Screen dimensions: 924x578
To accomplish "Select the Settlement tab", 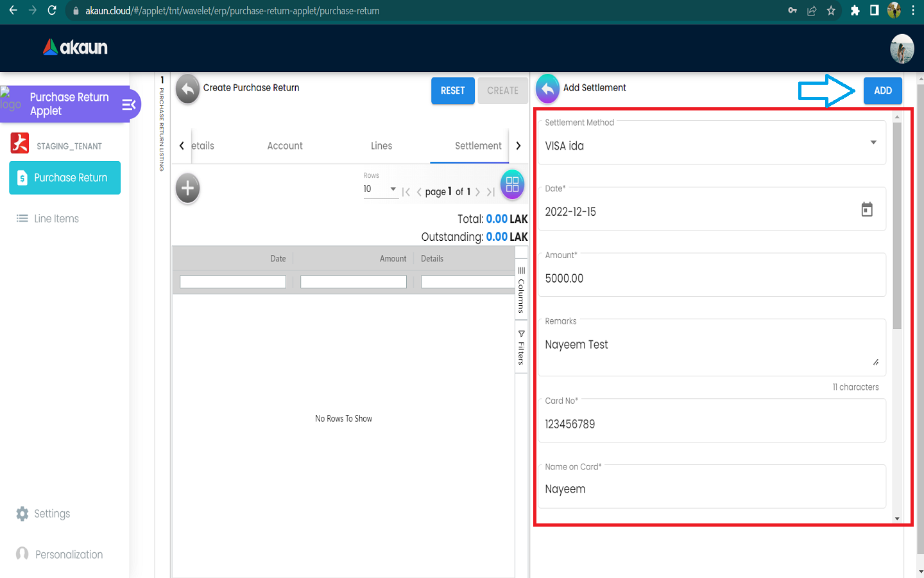I will point(478,146).
